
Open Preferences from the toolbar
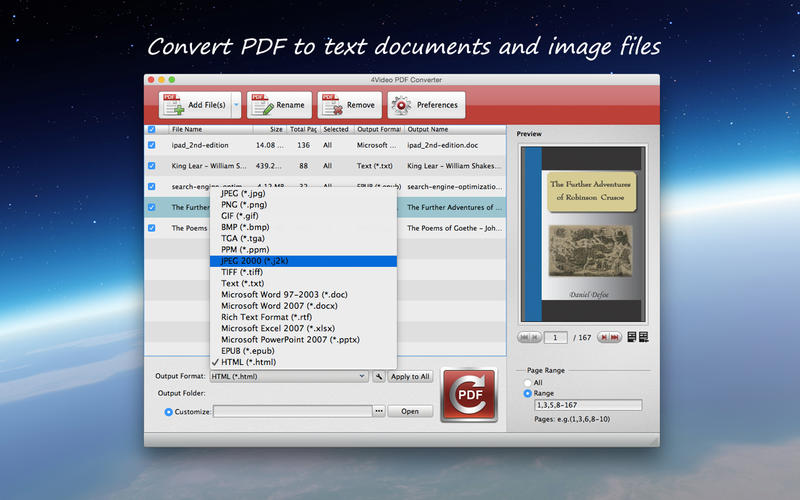426,105
